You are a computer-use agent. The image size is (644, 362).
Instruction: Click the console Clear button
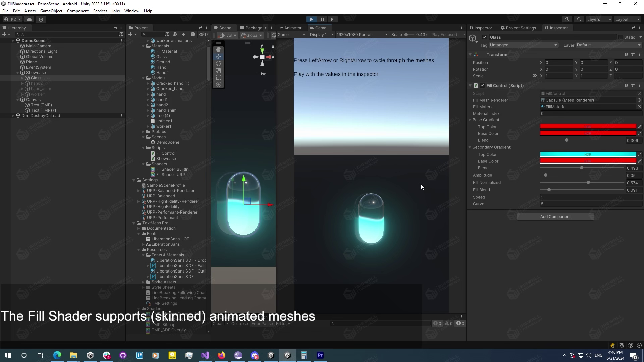pyautogui.click(x=218, y=323)
